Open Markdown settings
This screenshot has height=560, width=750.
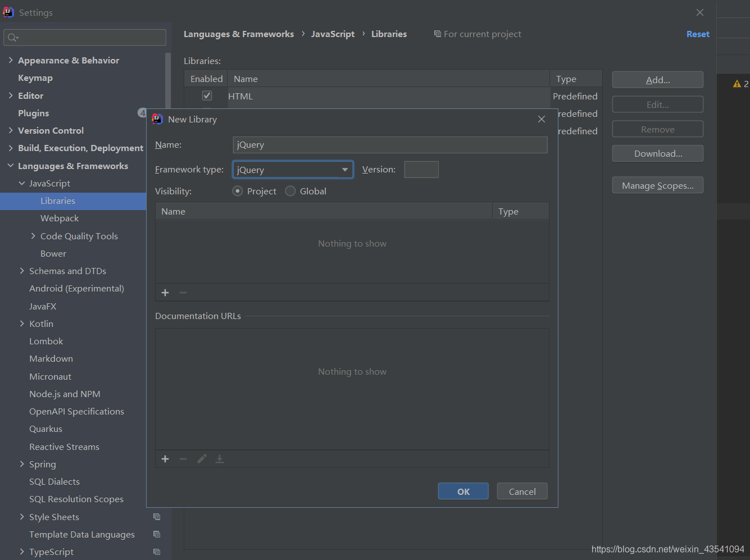click(x=51, y=358)
